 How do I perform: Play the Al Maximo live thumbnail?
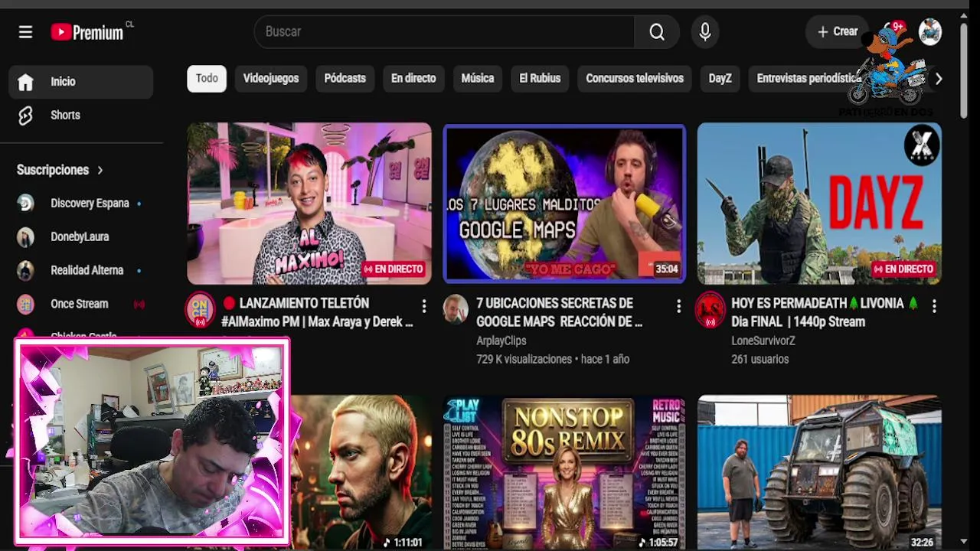point(309,204)
